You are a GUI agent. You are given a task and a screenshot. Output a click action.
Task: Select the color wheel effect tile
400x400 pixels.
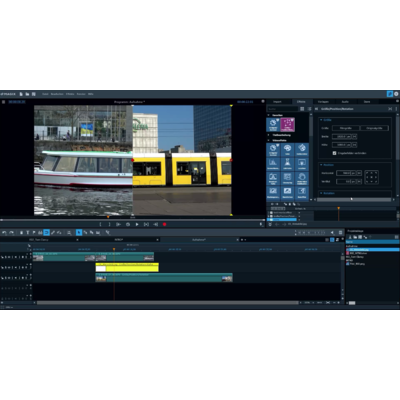pyautogui.click(x=302, y=150)
